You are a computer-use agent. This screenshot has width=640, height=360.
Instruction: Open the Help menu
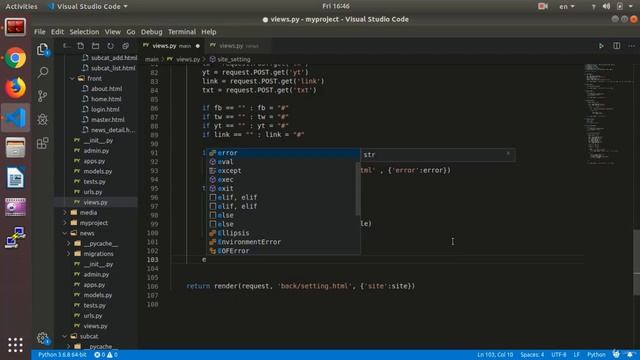(x=209, y=32)
